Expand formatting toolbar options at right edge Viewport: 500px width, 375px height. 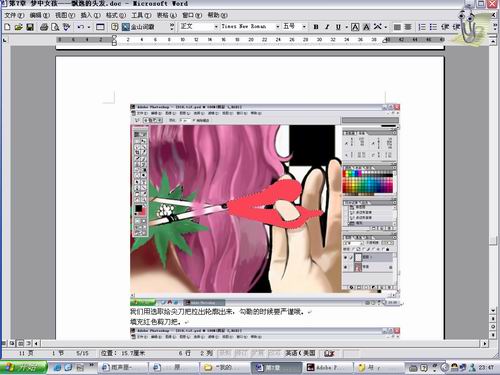tap(495, 27)
